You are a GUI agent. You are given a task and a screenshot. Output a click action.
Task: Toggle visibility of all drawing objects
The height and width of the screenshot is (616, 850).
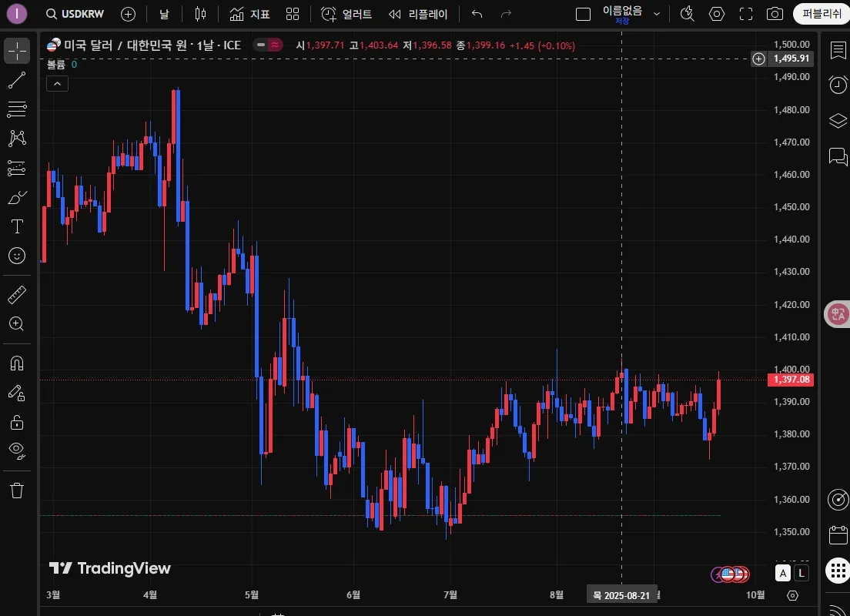pyautogui.click(x=17, y=450)
